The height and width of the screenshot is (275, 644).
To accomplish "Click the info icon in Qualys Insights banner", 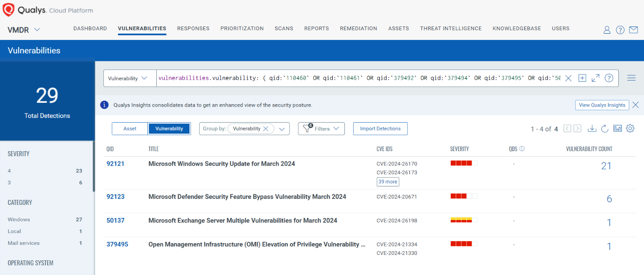I will (105, 105).
